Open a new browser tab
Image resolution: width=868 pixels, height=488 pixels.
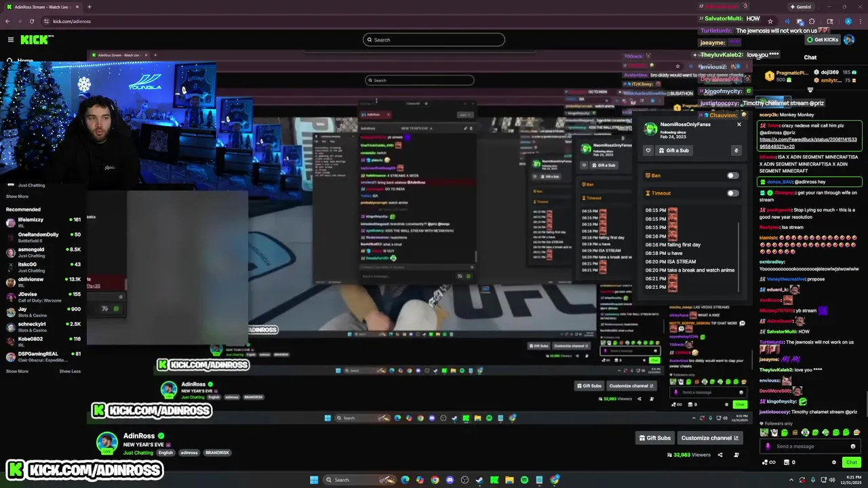[89, 7]
